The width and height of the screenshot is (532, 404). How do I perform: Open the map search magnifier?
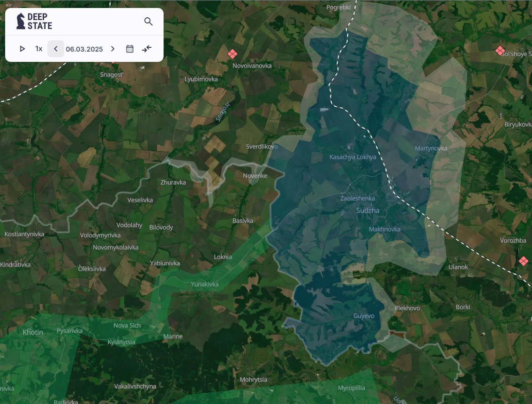148,22
